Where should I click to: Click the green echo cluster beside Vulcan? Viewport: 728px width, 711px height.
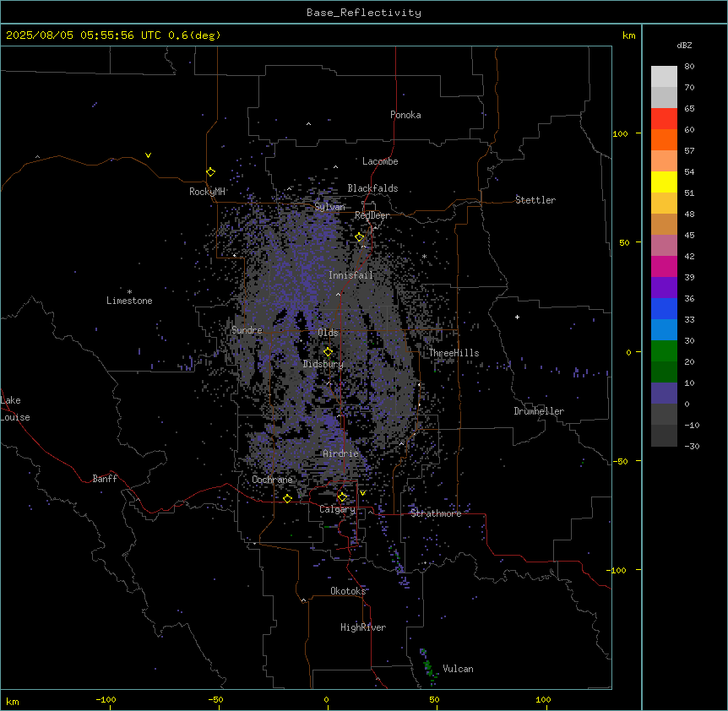(x=429, y=667)
